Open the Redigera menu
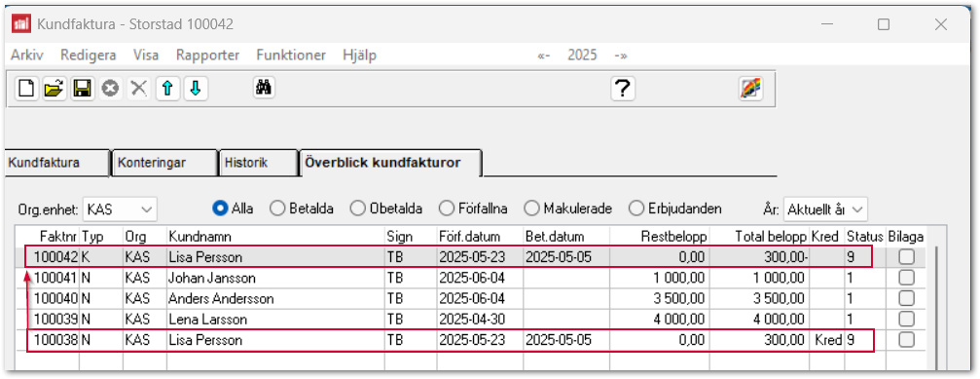This screenshot has height=379, width=980. coord(89,55)
